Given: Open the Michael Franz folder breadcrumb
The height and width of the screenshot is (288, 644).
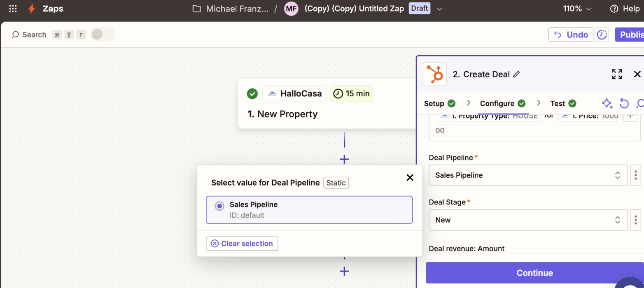Looking at the screenshot, I should pos(231,9).
